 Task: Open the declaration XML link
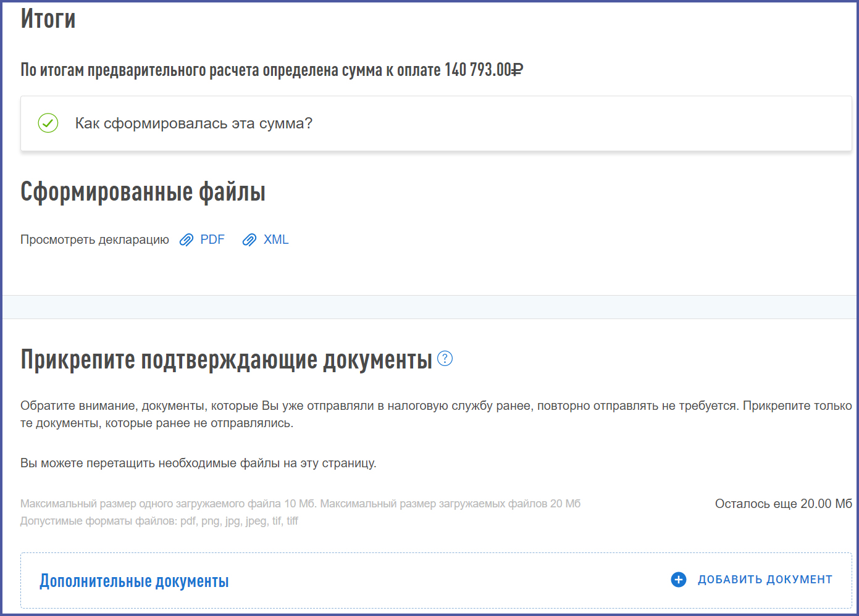pyautogui.click(x=276, y=239)
